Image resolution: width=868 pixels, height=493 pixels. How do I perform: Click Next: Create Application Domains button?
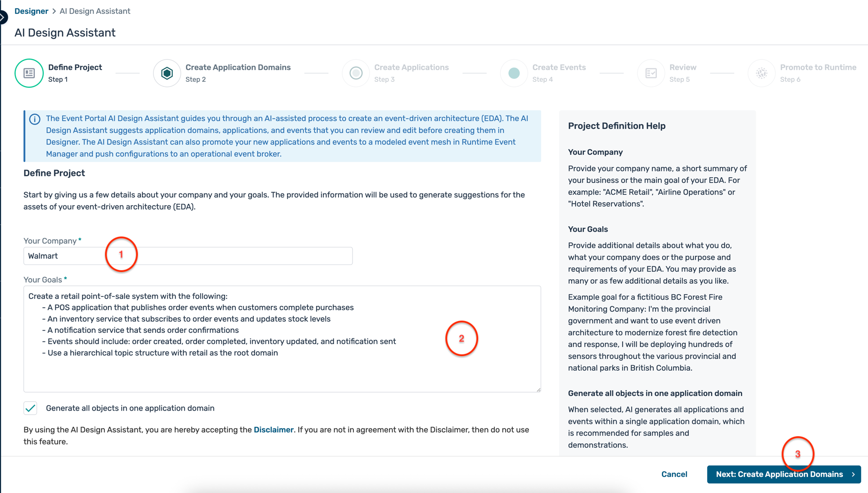(x=779, y=474)
